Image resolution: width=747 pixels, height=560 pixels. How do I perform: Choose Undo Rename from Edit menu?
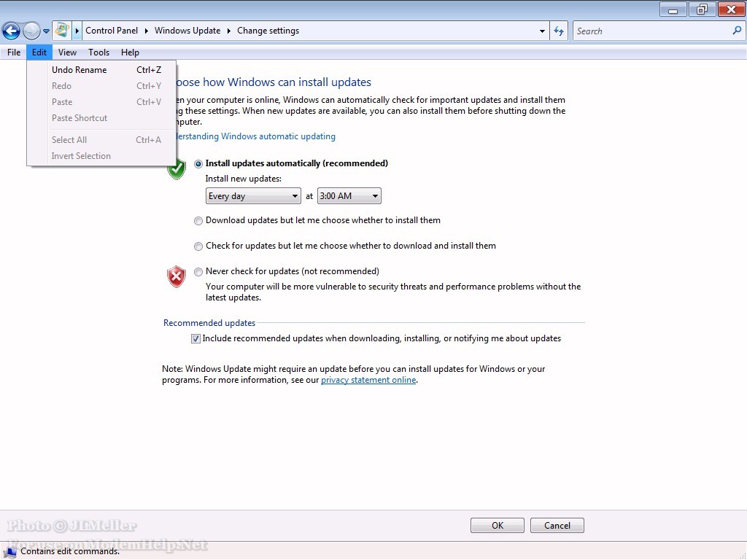point(102,70)
